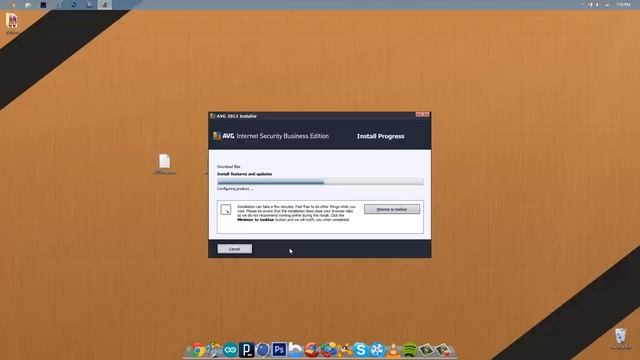The image size is (640, 360).
Task: Click the "Install features and updates" step text
Action: (244, 174)
